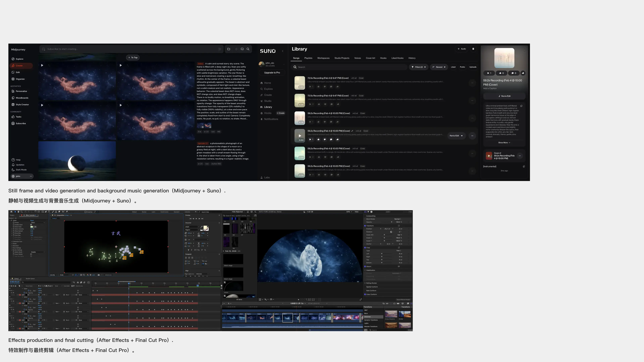
Task: Open the Alpha Mode Disable dropdown
Action: [38, 252]
